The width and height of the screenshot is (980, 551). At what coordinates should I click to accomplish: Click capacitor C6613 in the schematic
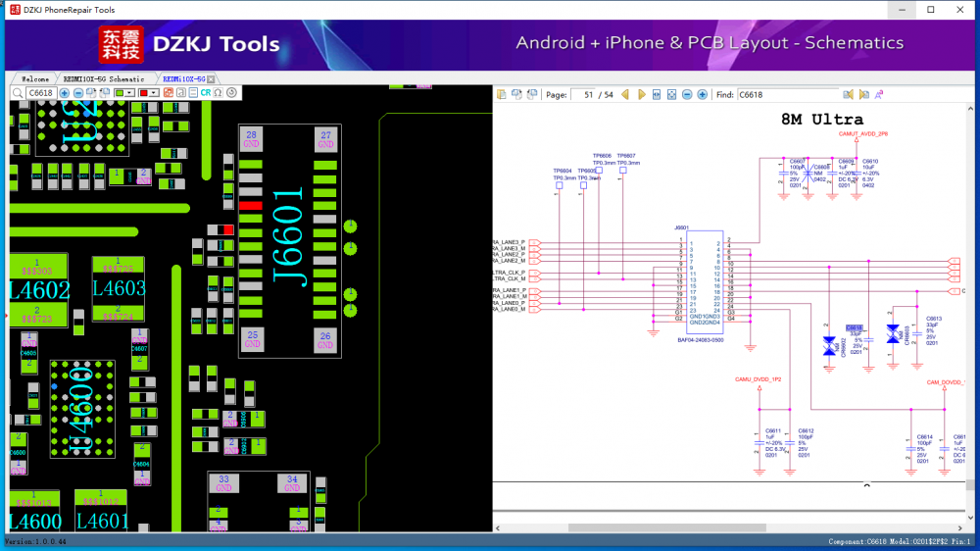click(934, 319)
